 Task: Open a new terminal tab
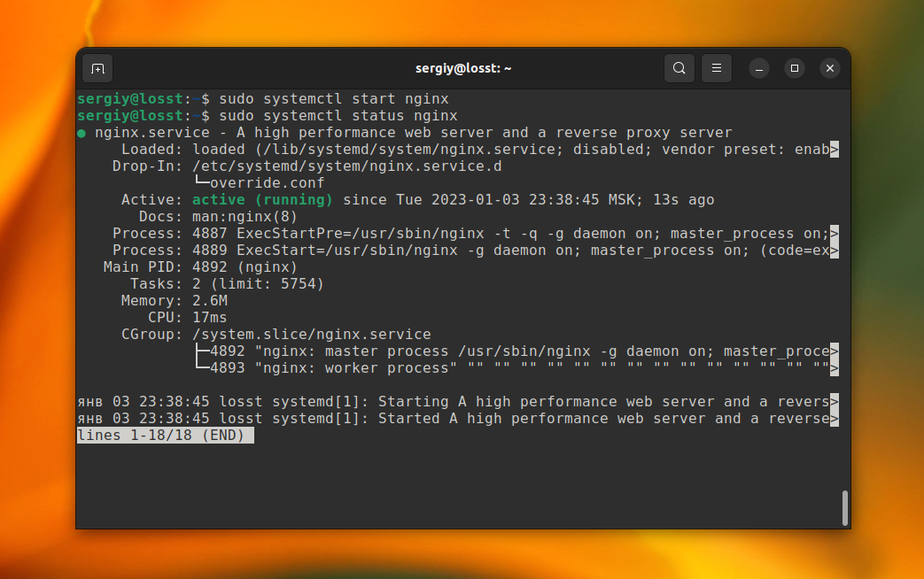tap(97, 68)
